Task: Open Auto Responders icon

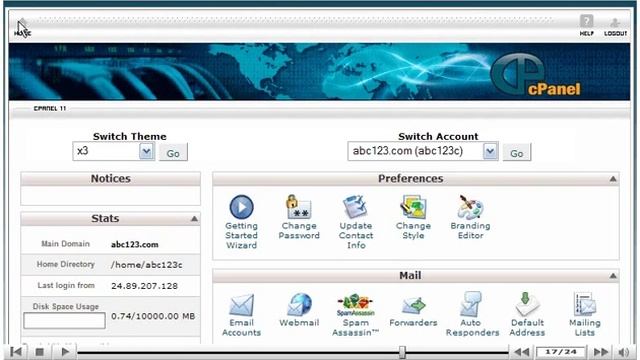Action: click(471, 304)
